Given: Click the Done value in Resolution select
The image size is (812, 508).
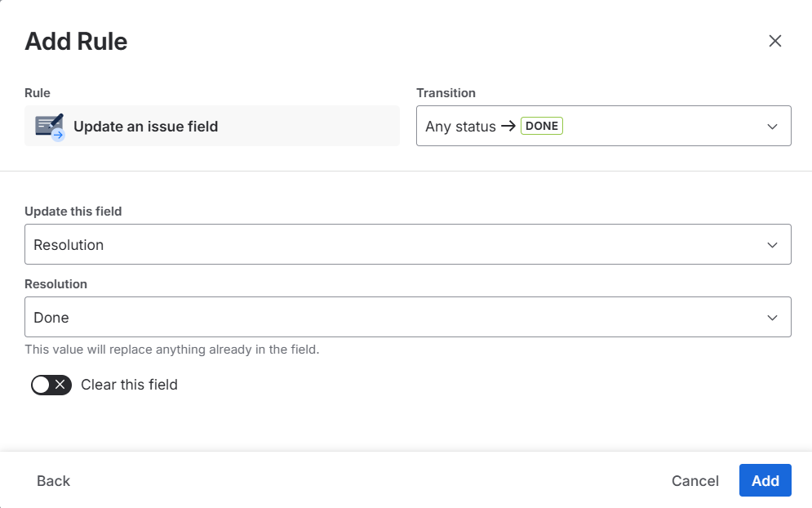Looking at the screenshot, I should 51,318.
